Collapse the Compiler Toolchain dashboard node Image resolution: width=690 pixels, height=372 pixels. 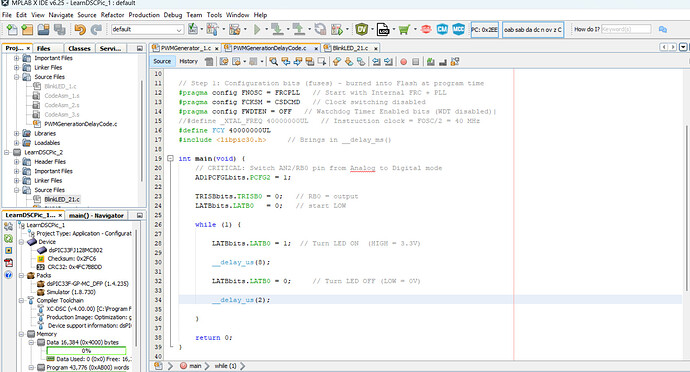[x=21, y=300]
